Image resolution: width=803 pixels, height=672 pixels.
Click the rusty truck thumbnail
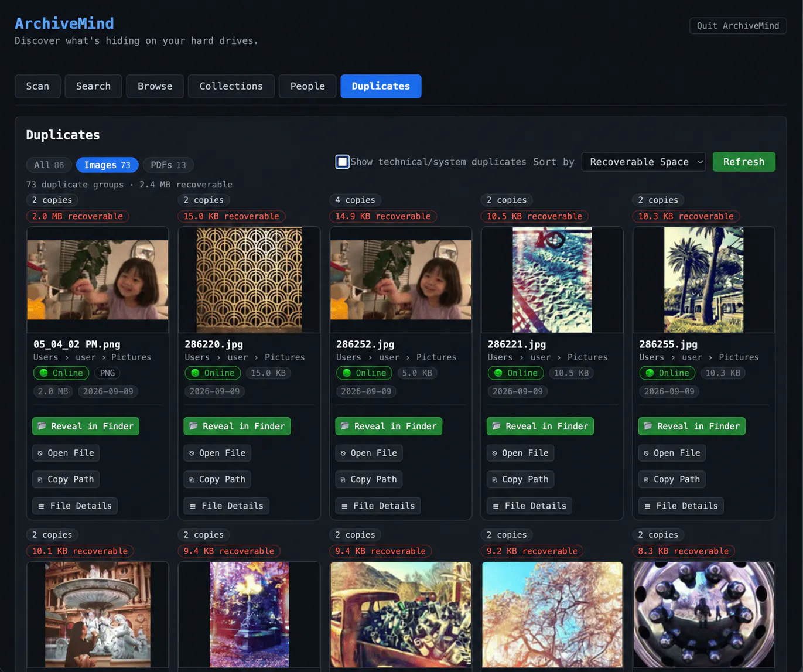401,615
